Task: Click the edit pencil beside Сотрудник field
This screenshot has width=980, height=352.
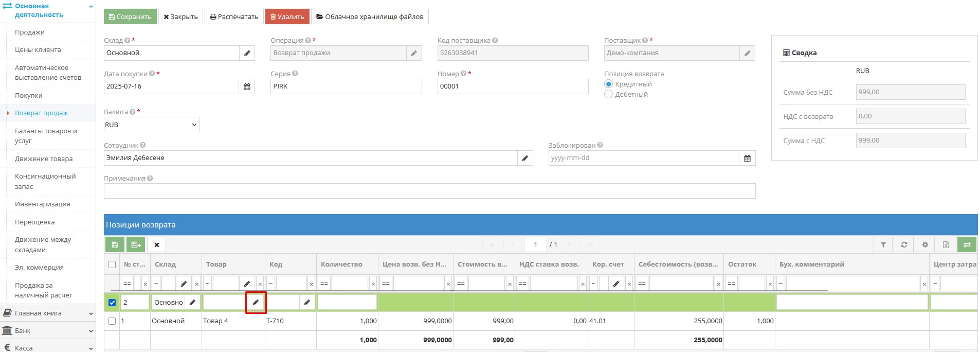Action: 525,158
